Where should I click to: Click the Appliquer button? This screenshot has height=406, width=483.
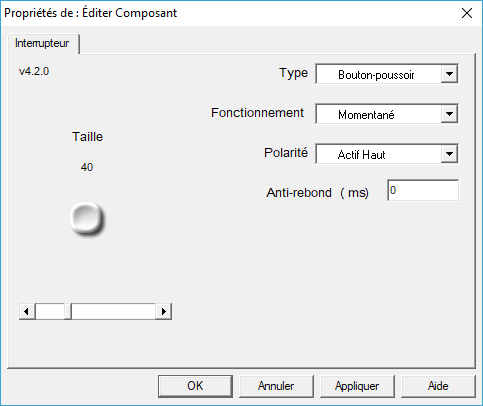(x=357, y=386)
